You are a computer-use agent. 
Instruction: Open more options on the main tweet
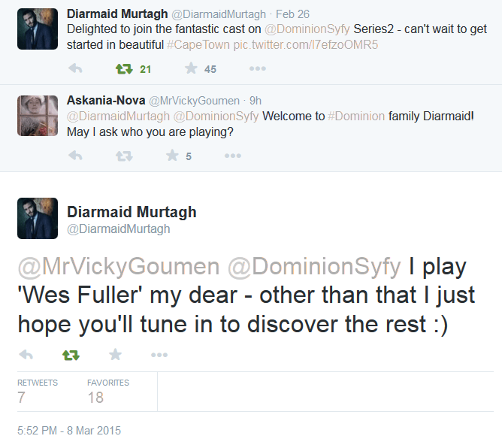[159, 354]
